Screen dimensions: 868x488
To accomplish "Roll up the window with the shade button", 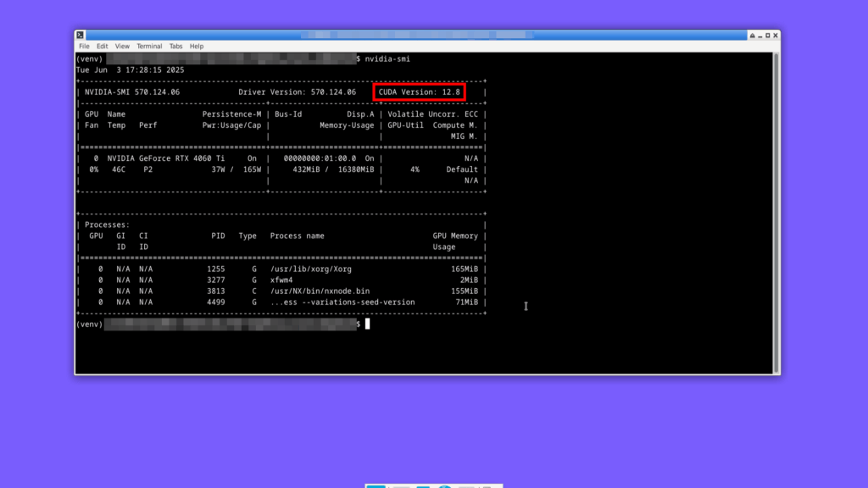I will (x=752, y=36).
